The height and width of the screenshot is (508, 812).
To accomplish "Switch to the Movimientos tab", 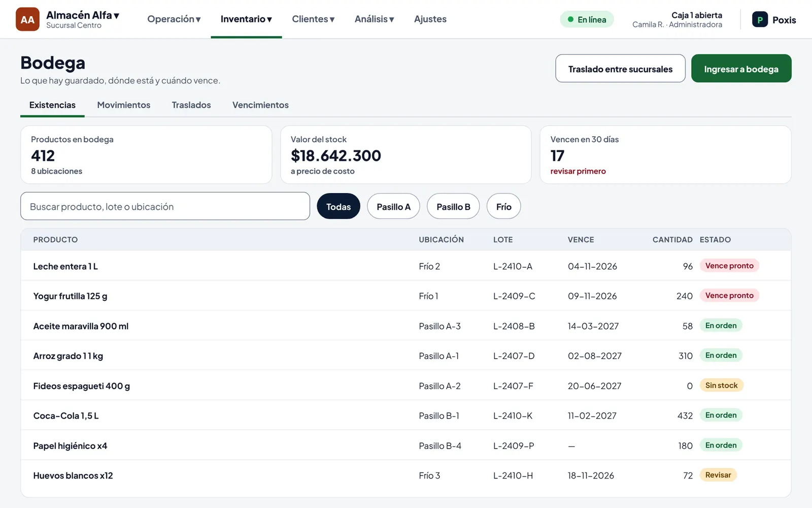I will point(124,105).
